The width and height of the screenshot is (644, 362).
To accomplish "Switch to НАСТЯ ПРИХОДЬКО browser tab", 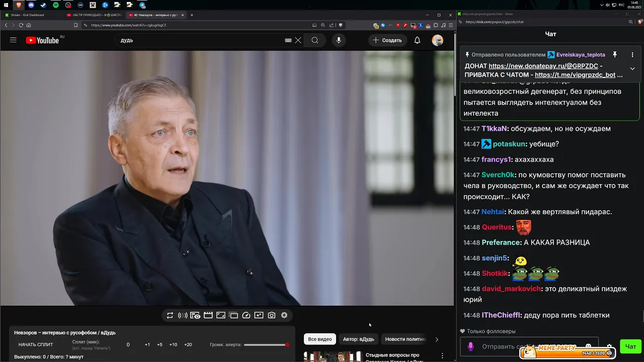I will point(93,15).
